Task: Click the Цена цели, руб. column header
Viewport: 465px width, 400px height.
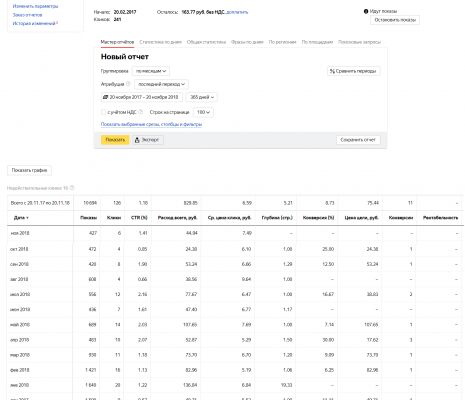Action: coord(361,218)
